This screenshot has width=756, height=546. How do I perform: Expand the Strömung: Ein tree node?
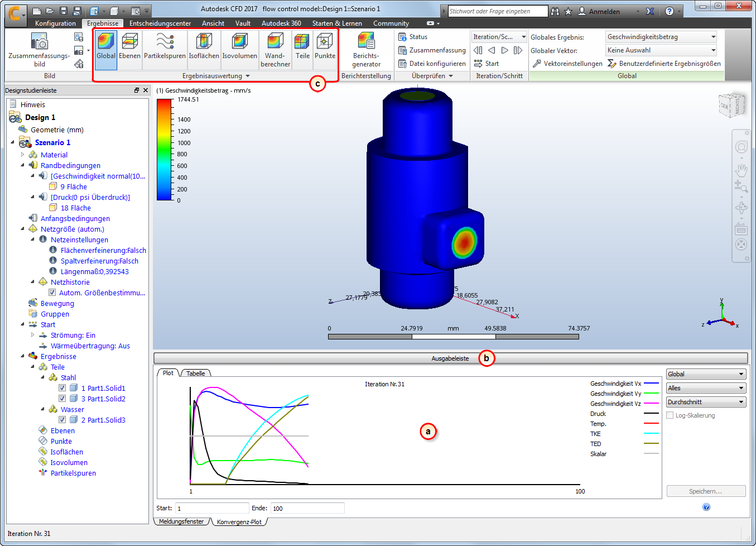coord(33,335)
